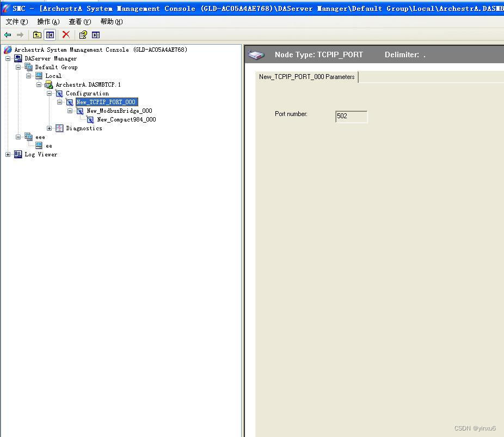Switch to the New_TCPIP_PORT_000 Parameters tab
The height and width of the screenshot is (437, 504).
[x=306, y=77]
